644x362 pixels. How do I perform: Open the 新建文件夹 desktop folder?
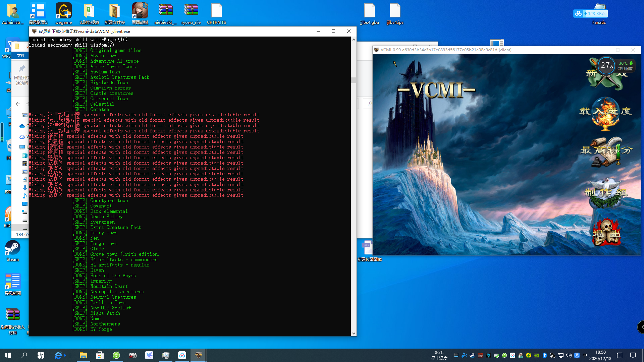click(114, 14)
